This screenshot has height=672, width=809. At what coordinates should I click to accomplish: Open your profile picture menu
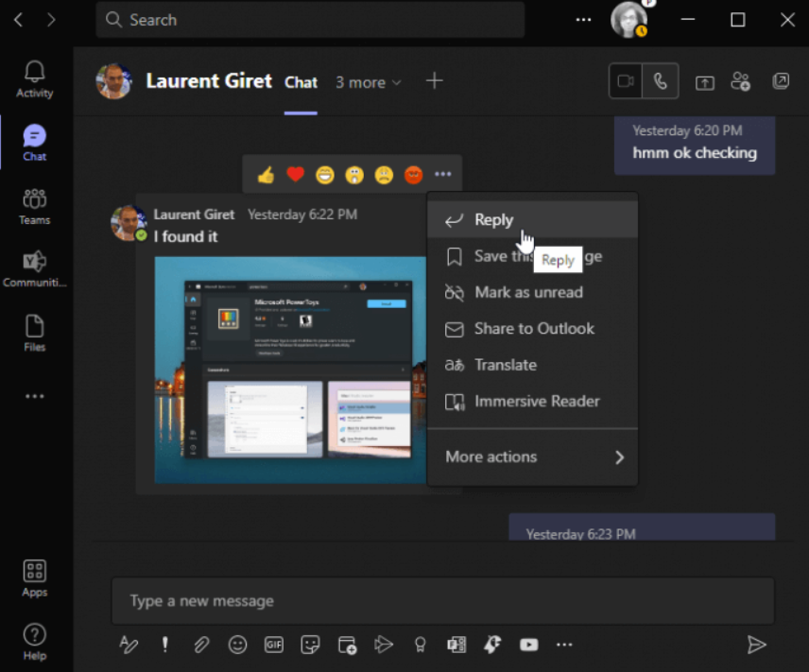pyautogui.click(x=629, y=20)
